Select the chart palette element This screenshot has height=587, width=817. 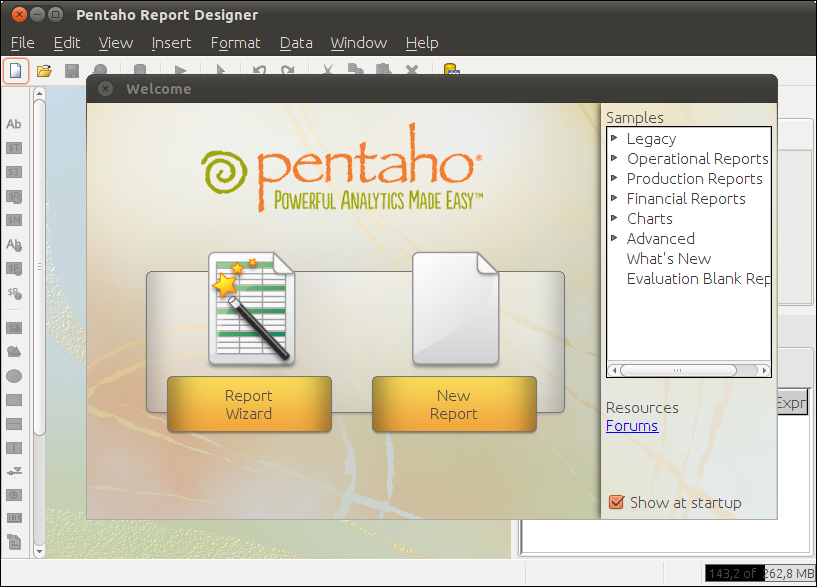pyautogui.click(x=14, y=495)
